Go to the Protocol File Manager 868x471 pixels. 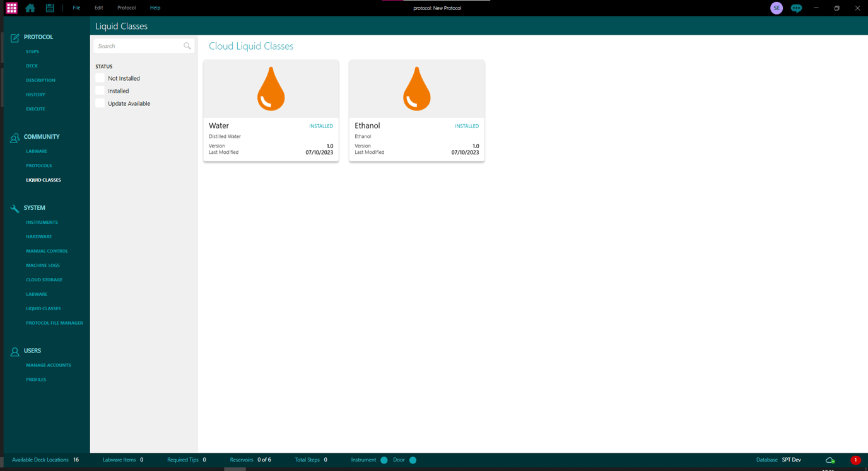pyautogui.click(x=54, y=322)
